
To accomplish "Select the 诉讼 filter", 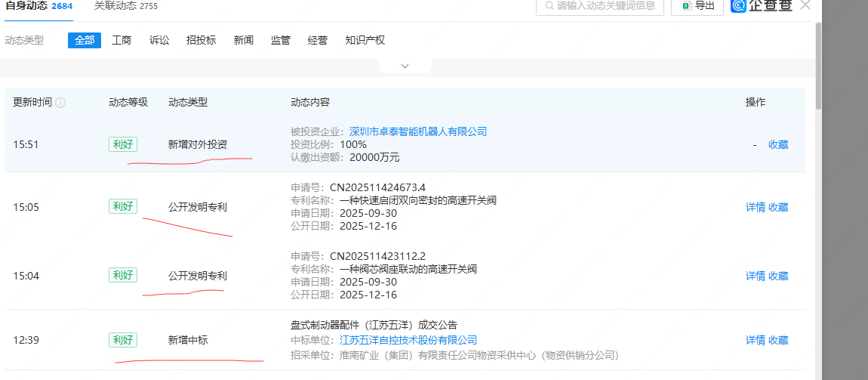I will coord(159,41).
